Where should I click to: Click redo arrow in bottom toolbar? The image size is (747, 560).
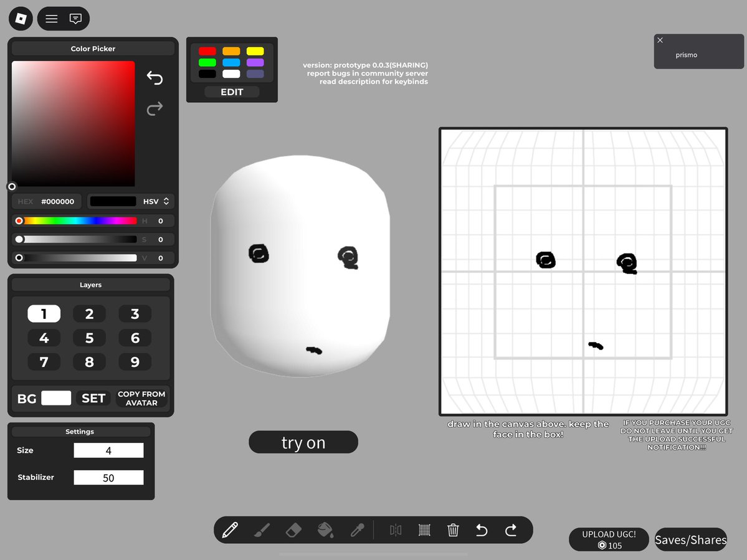click(511, 530)
